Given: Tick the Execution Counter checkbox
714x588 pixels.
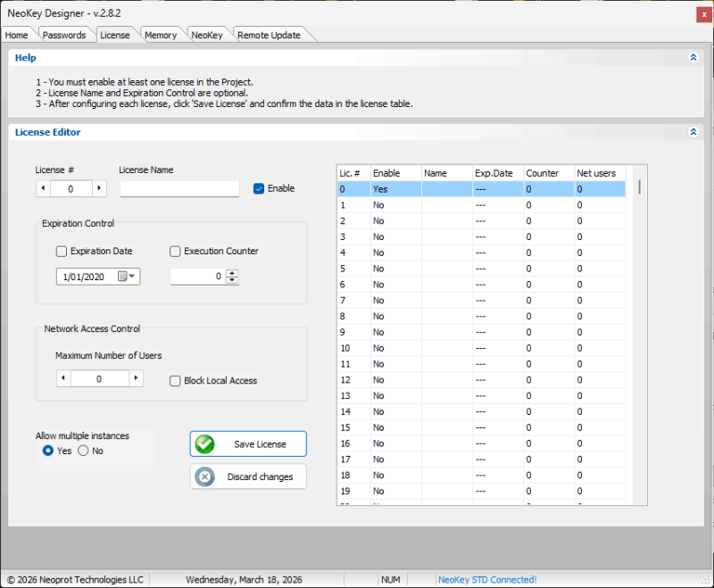Looking at the screenshot, I should 175,252.
